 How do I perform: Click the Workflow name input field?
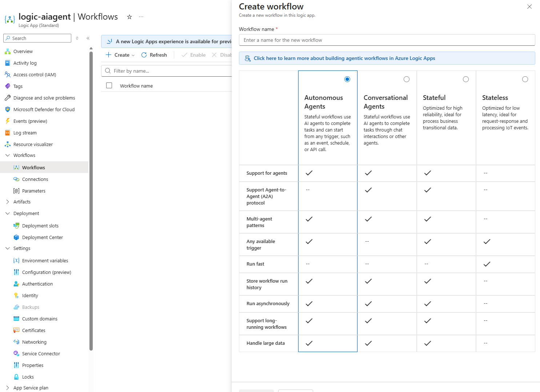(387, 40)
